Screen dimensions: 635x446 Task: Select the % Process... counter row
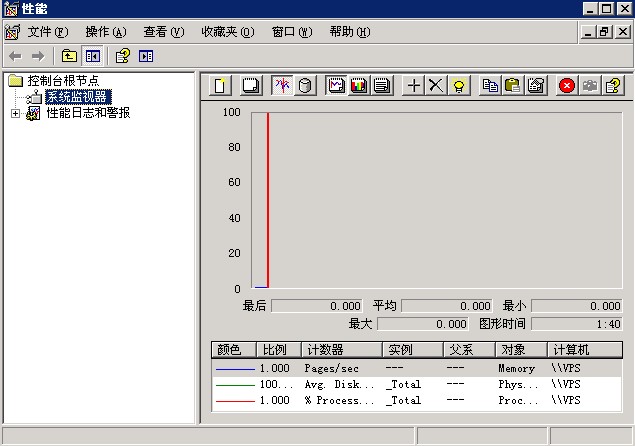click(x=416, y=401)
